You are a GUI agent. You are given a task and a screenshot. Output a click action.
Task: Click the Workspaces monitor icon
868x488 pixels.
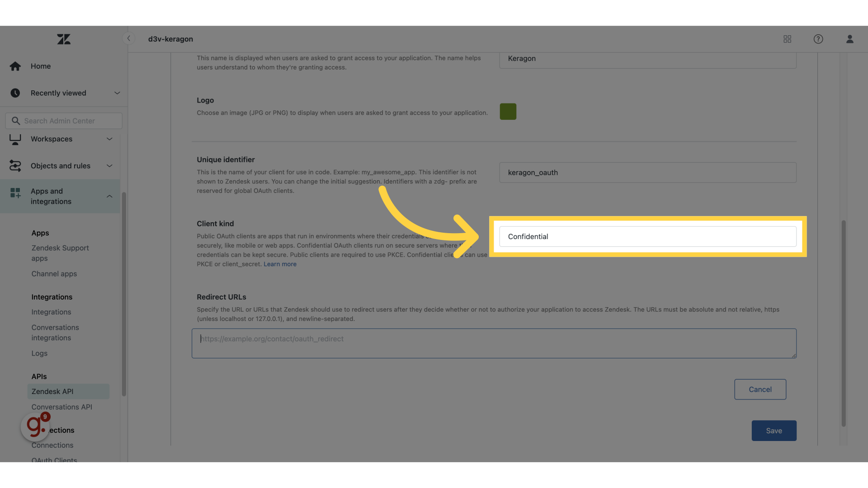(x=15, y=140)
